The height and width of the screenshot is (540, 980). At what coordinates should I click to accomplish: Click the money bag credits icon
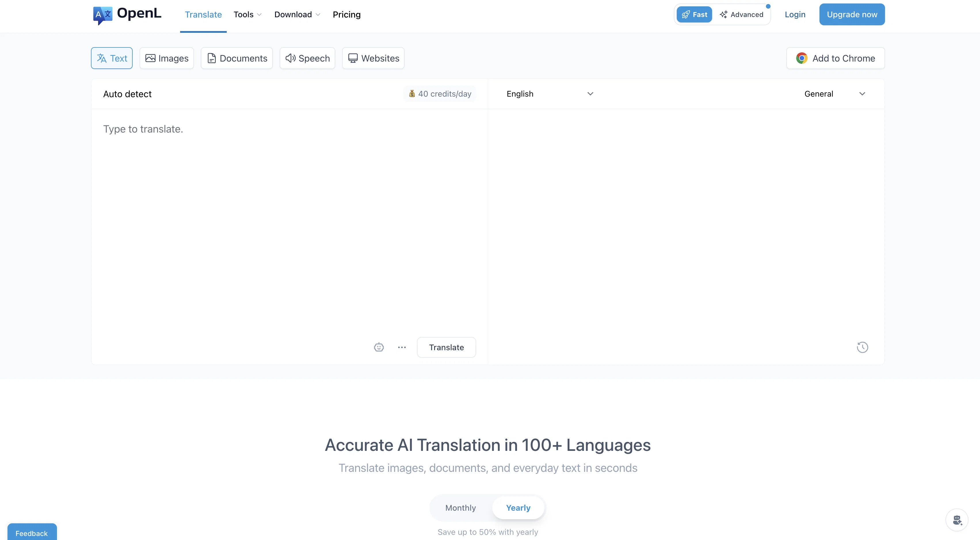tap(412, 93)
